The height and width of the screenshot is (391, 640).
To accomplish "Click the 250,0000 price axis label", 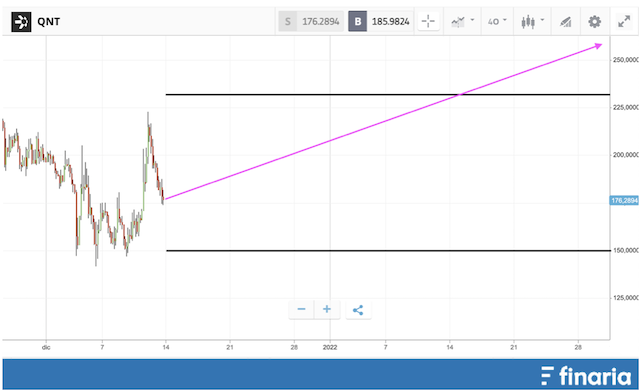I will (x=625, y=60).
